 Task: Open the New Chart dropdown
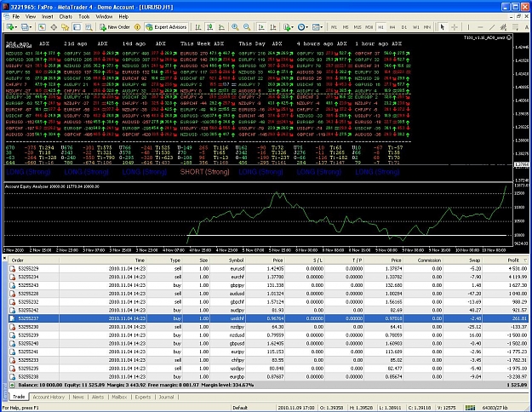point(12,27)
